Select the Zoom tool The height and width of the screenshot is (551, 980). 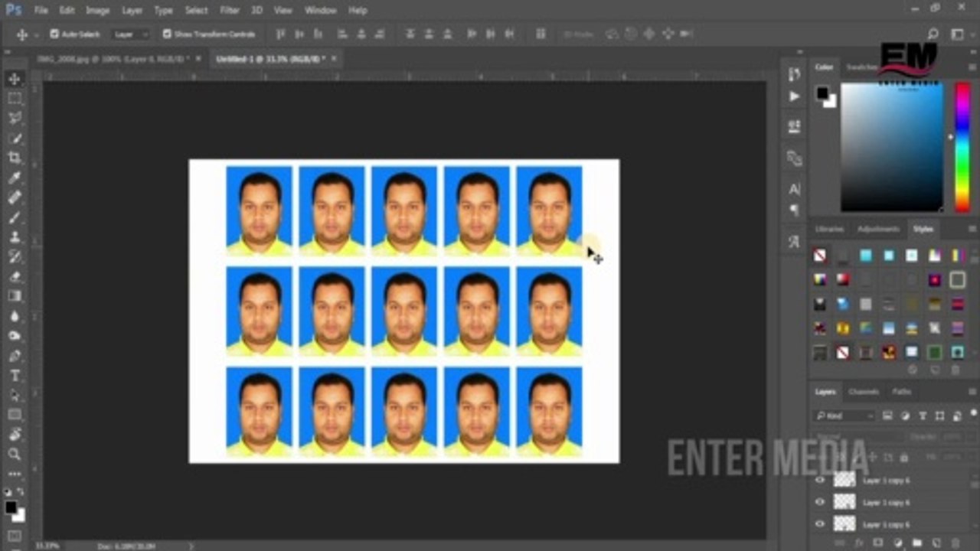15,455
